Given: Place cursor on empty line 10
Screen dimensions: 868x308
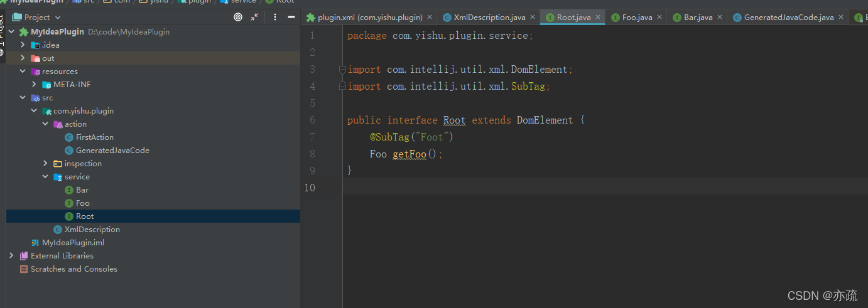Looking at the screenshot, I should click(605, 188).
